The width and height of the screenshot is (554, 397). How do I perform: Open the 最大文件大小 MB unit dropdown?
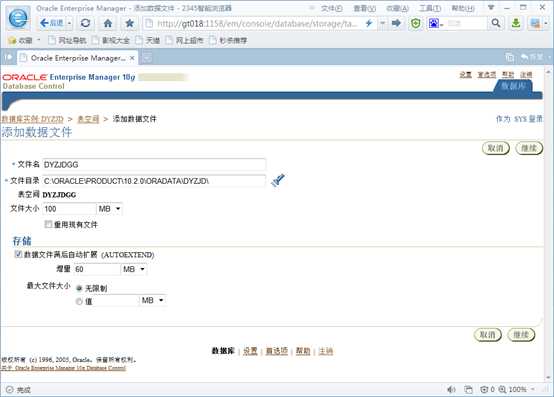pos(153,300)
